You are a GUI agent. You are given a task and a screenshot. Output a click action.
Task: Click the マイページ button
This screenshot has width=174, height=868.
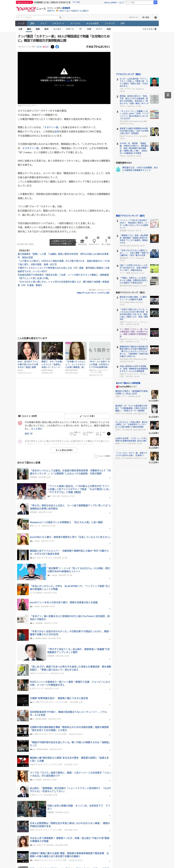coord(133,18)
